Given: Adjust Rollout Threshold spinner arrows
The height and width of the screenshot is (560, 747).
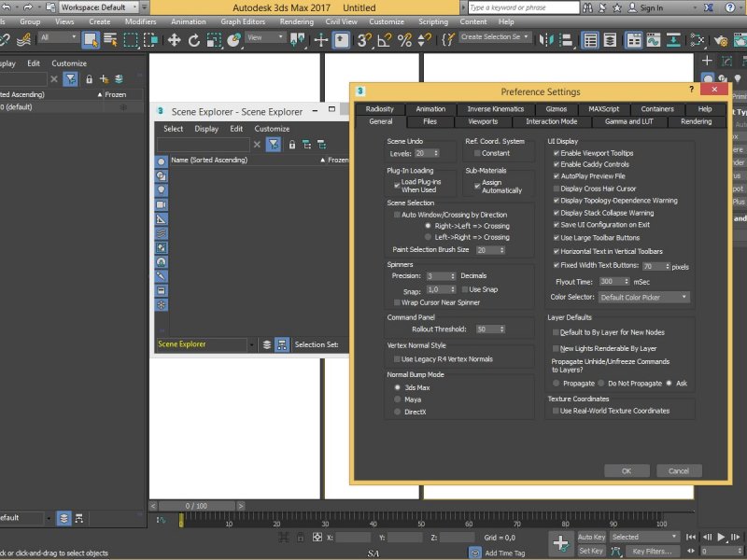Looking at the screenshot, I should coord(502,329).
